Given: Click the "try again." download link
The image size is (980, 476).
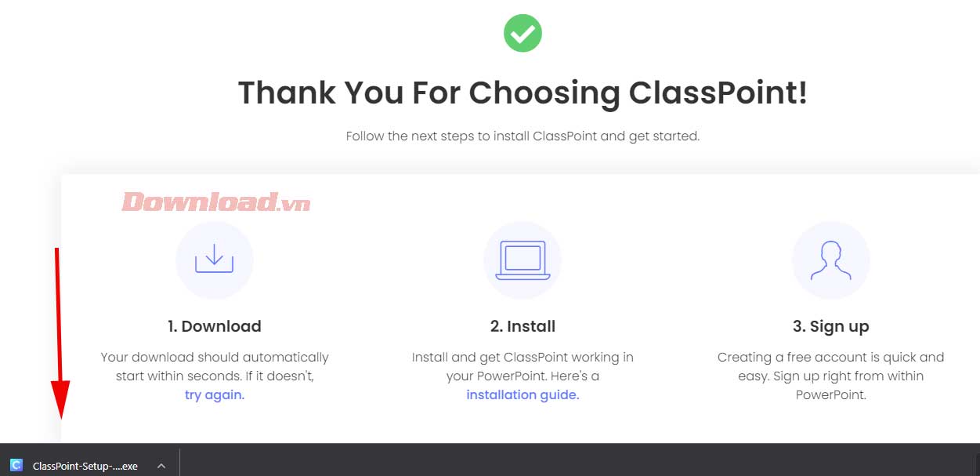Looking at the screenshot, I should tap(215, 394).
